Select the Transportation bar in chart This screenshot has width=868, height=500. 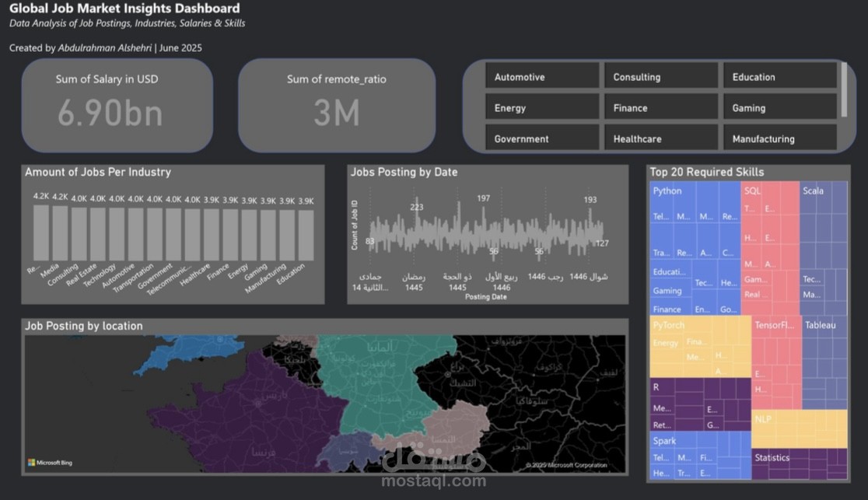pyautogui.click(x=155, y=234)
